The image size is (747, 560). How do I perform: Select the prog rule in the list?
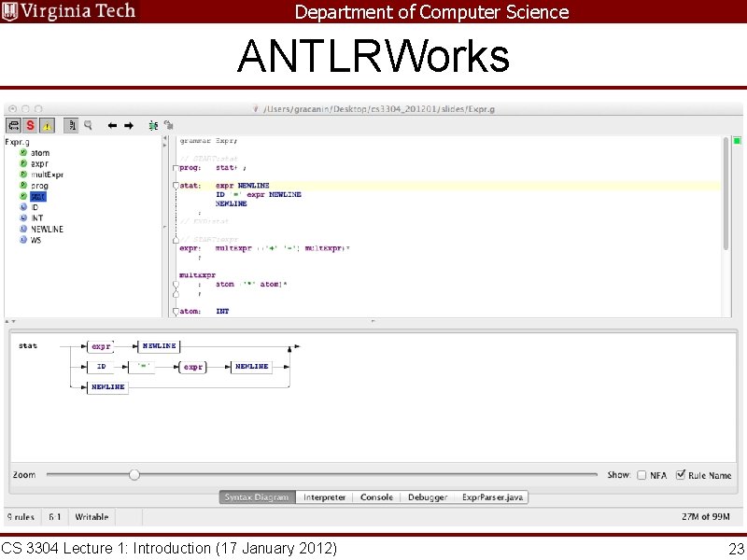(x=39, y=186)
